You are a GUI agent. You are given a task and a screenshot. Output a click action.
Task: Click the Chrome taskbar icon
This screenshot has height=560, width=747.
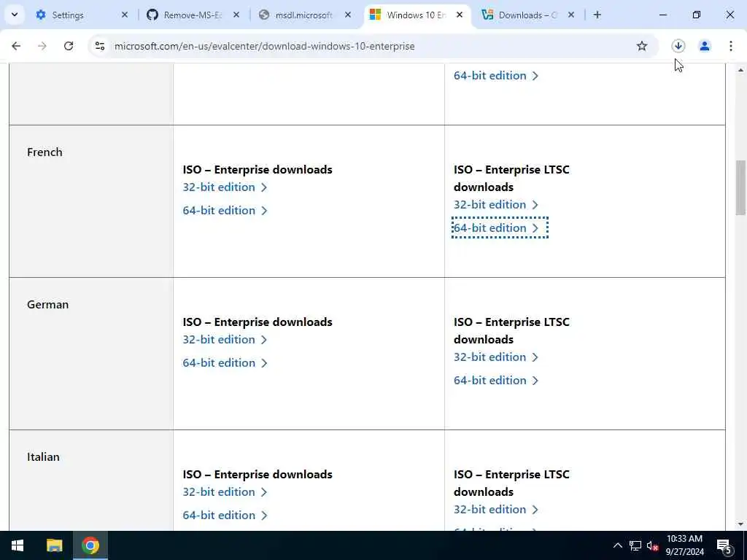click(x=90, y=545)
